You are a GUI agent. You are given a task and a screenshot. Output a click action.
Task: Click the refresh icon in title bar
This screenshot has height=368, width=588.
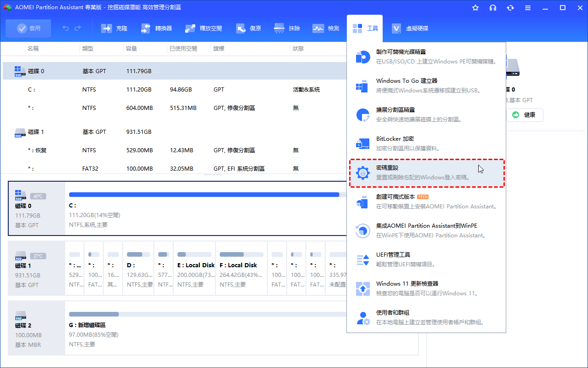[x=510, y=8]
